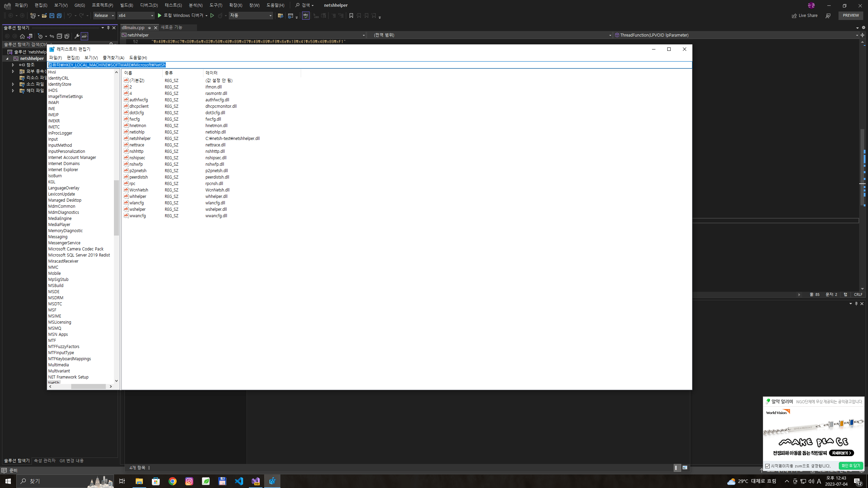This screenshot has height=488, width=868.
Task: Open Visual Studio Code from the taskbar
Action: [239, 481]
